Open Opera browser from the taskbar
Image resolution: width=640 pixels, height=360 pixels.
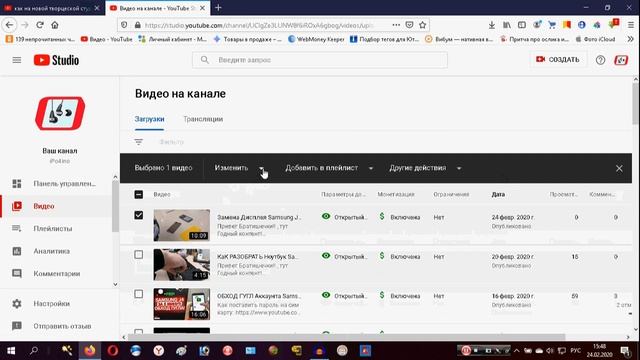[x=113, y=350]
